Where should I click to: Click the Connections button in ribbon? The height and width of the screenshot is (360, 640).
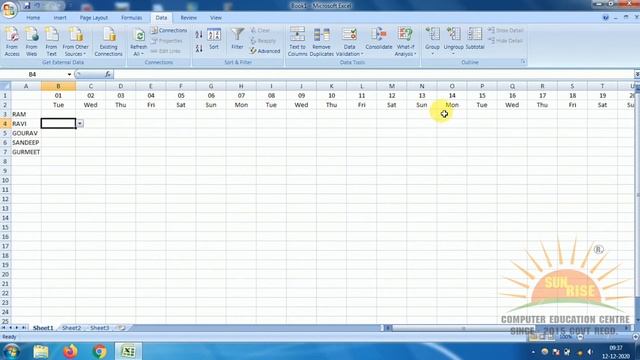(x=169, y=31)
